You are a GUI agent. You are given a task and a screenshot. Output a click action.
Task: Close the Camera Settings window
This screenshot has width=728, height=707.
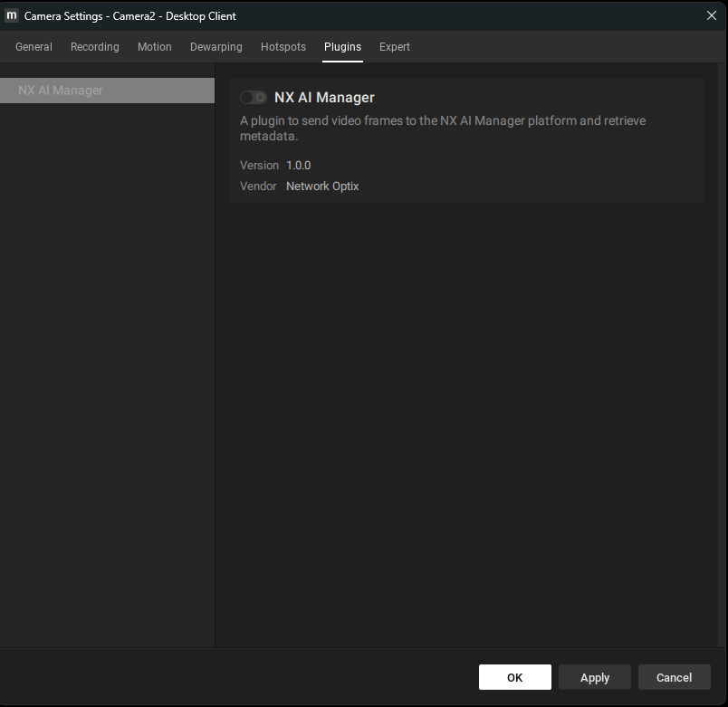(x=712, y=15)
